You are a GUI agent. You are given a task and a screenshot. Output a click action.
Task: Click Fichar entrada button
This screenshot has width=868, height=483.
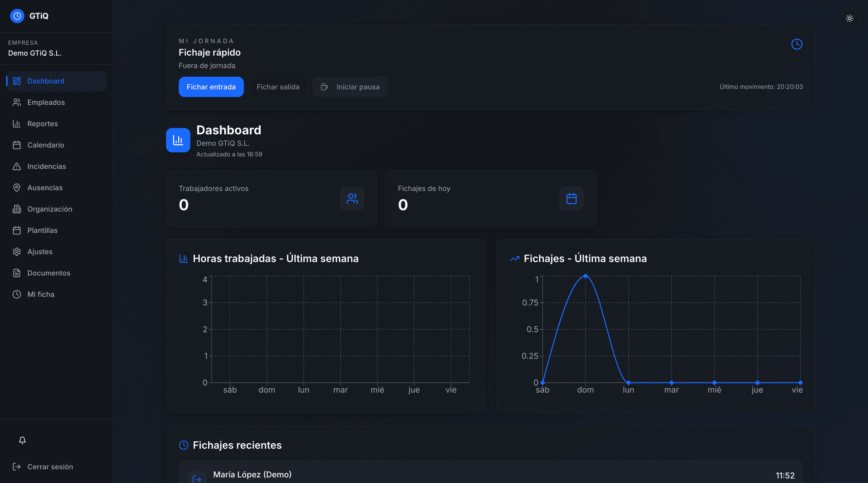click(211, 87)
